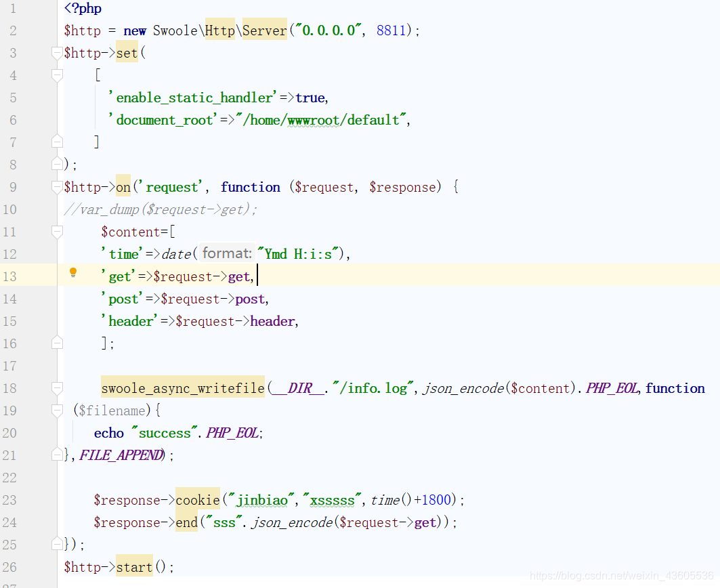This screenshot has width=720, height=588.
Task: Collapse the $http->set block on line 3
Action: [57, 53]
